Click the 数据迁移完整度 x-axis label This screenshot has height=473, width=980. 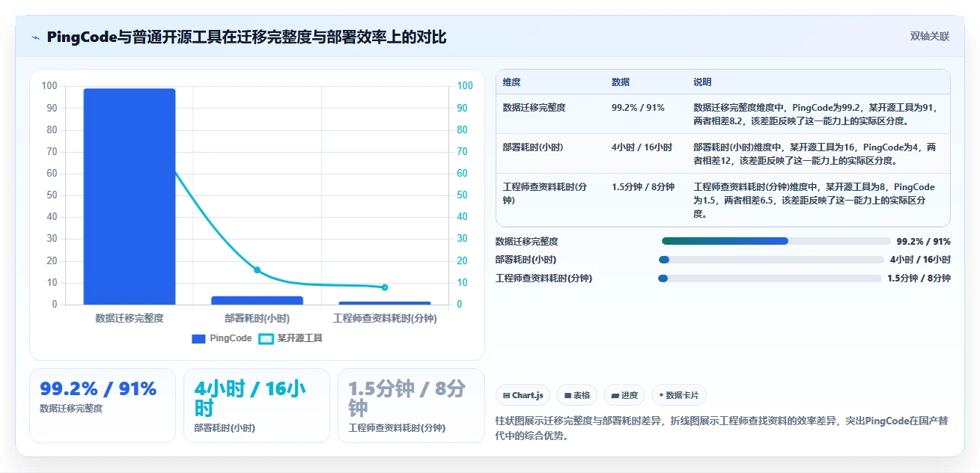(130, 318)
